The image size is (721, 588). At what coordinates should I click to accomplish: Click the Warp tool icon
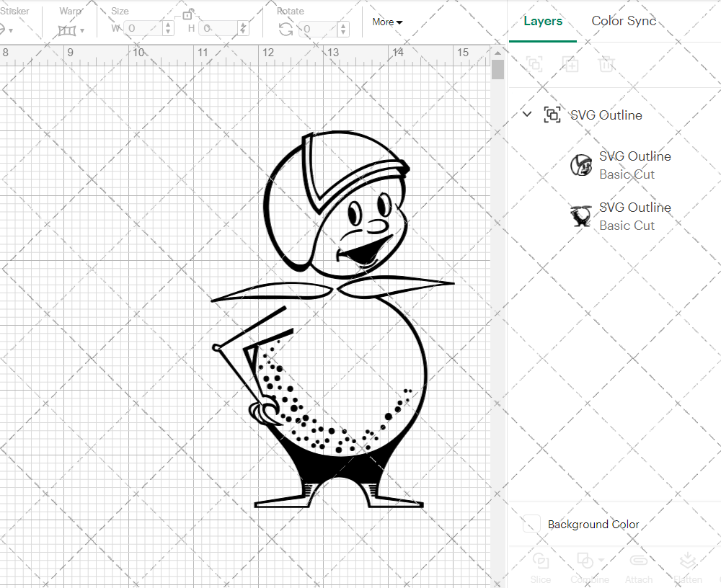click(67, 30)
